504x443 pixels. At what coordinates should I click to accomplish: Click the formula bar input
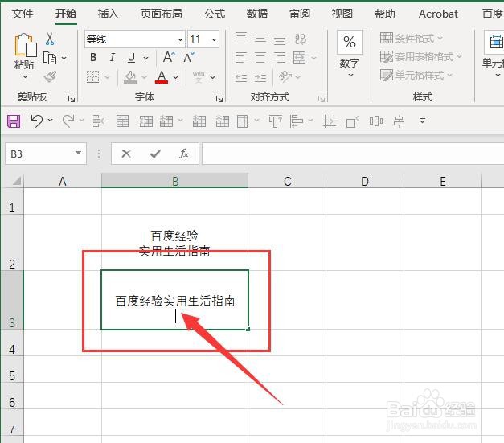353,154
